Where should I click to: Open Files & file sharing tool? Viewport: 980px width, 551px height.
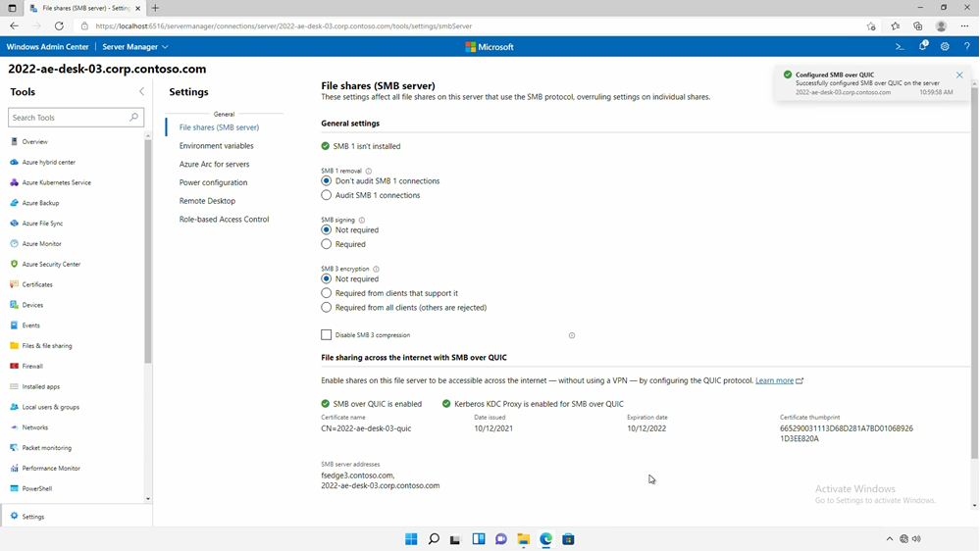point(46,345)
